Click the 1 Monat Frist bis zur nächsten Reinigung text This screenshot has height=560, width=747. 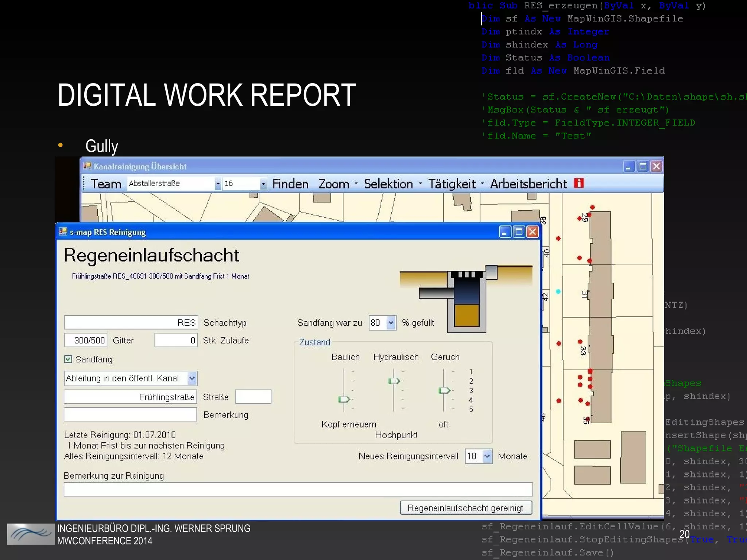click(146, 446)
